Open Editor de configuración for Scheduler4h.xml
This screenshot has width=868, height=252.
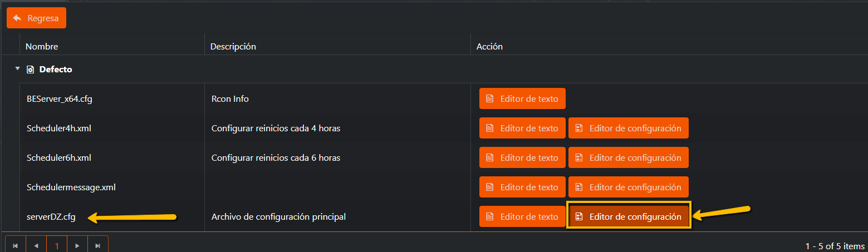click(x=628, y=128)
